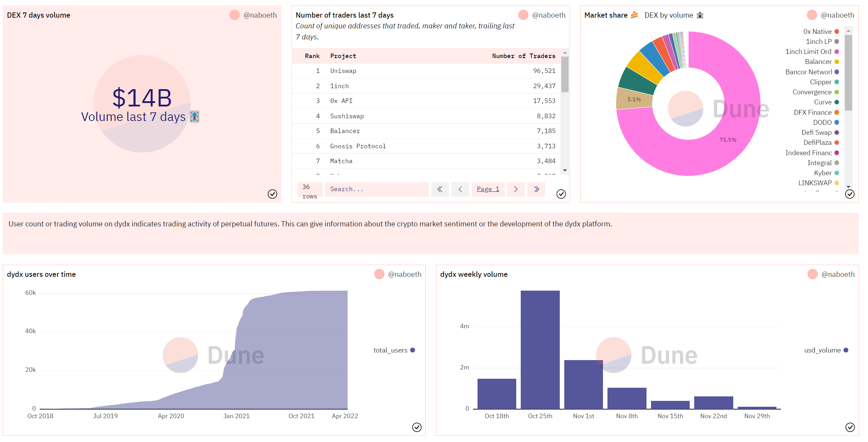The width and height of the screenshot is (868, 442).
Task: Toggle Convergence legend series
Action: (815, 92)
